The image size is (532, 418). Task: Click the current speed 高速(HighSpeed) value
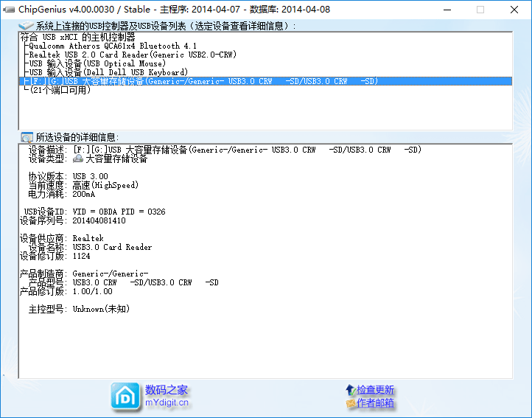tap(105, 185)
